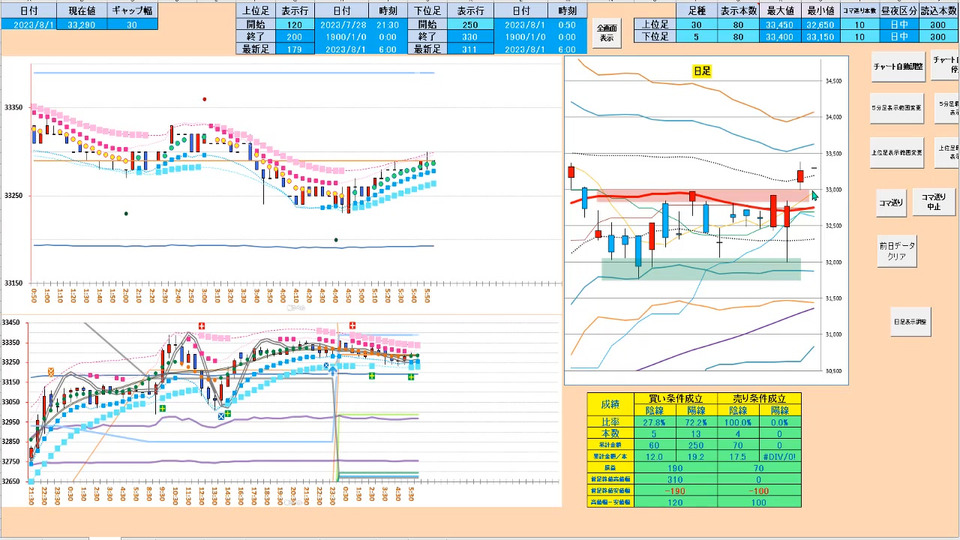
Task: Click the red dot above upper chart candles
Action: point(204,99)
